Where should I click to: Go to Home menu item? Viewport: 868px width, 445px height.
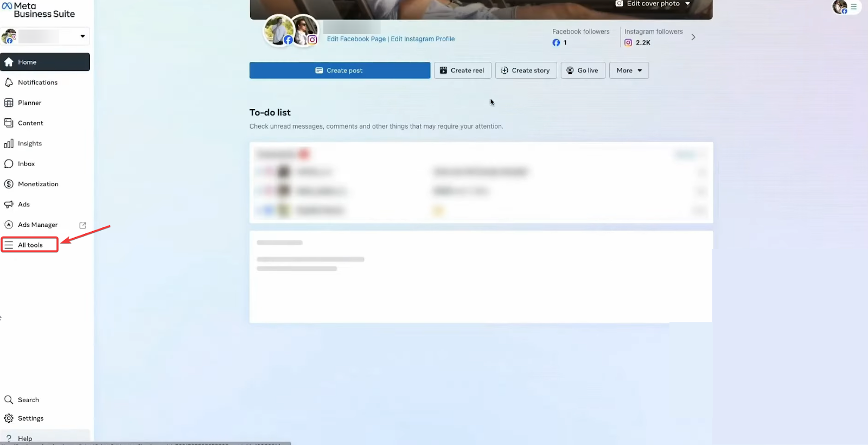coord(45,62)
